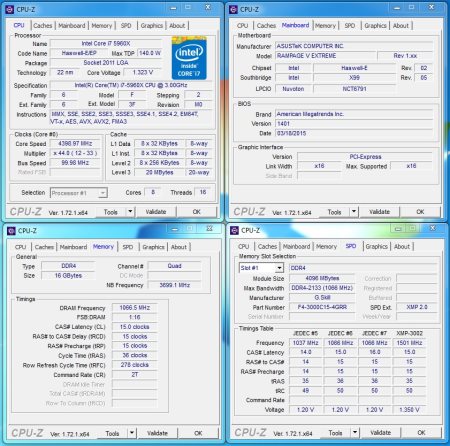The image size is (450, 446).
Task: Open the Mainboard tab in the Memory window
Action: 73,247
